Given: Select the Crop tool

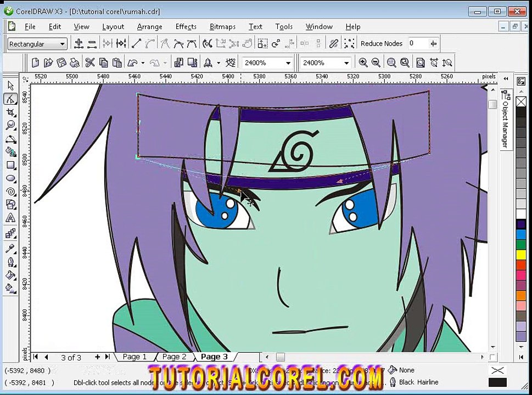Looking at the screenshot, I should click(x=10, y=112).
